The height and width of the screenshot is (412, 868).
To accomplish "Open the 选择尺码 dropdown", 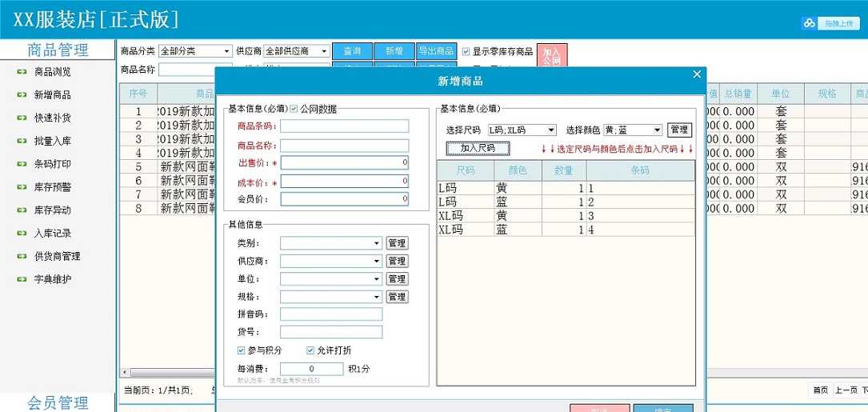I will (551, 130).
